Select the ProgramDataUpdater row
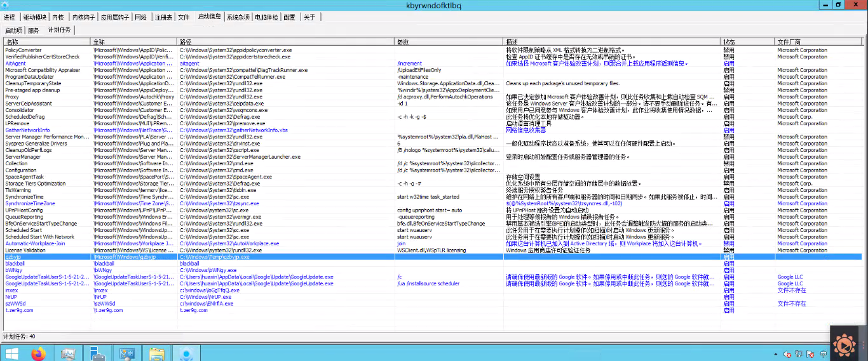 pyautogui.click(x=432, y=77)
